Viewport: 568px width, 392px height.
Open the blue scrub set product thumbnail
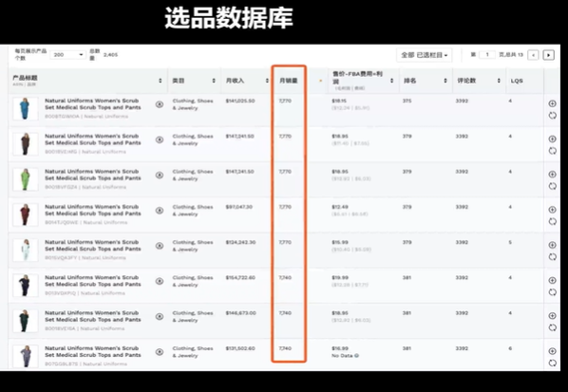click(x=25, y=108)
